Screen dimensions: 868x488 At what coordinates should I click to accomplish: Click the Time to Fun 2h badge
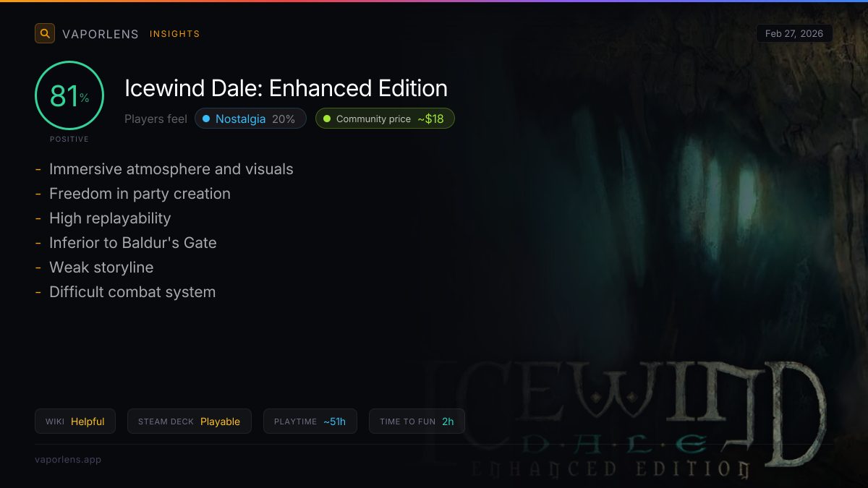[x=417, y=421]
